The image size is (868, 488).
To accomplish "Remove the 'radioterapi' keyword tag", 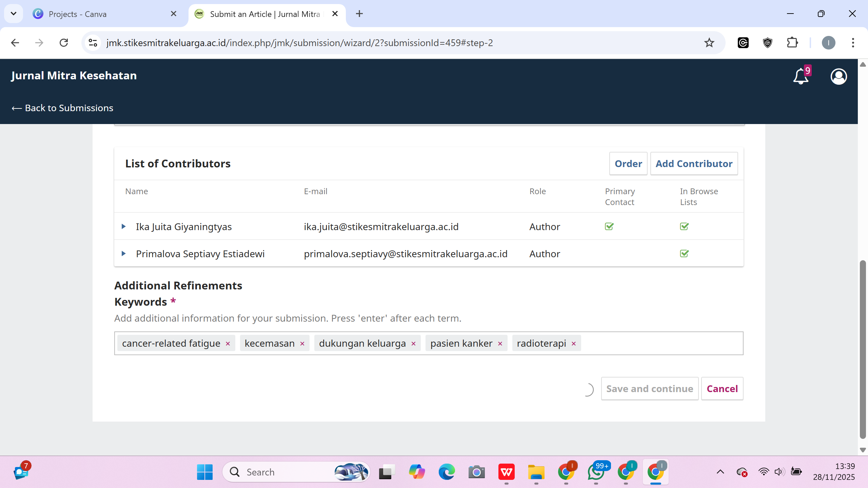I will pos(574,344).
